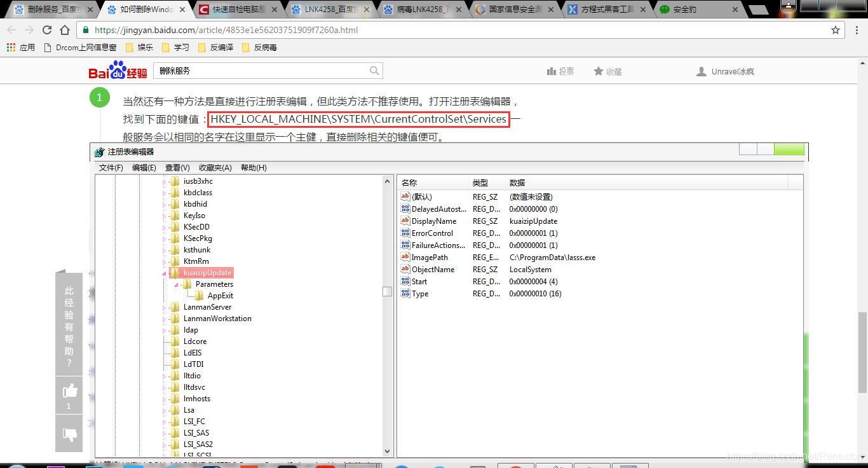Open the 娱乐 bookmarks folder
Viewport: 868px width, 468px height.
point(139,47)
